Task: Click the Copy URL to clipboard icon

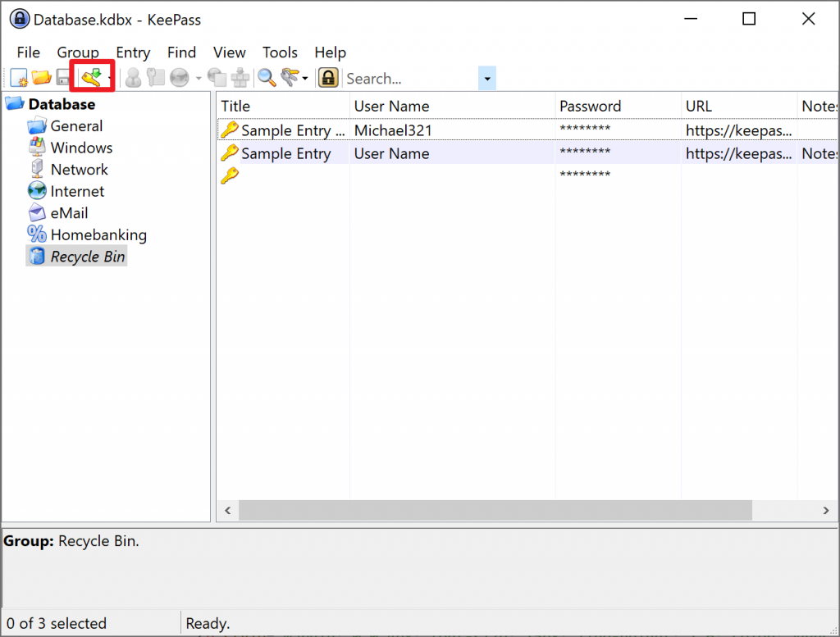Action: 217,78
